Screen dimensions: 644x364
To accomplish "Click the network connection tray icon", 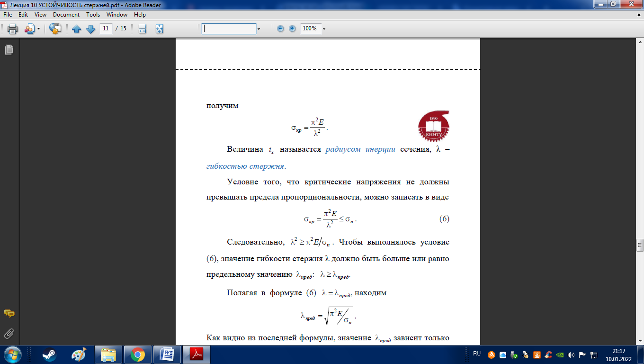I will pos(593,355).
